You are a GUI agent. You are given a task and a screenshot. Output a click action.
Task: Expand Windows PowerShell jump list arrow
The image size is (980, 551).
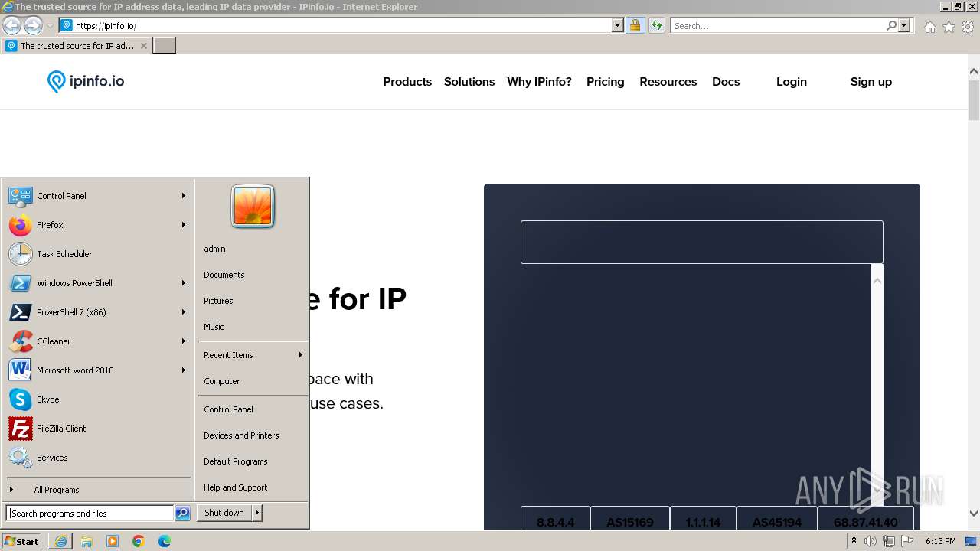[184, 283]
